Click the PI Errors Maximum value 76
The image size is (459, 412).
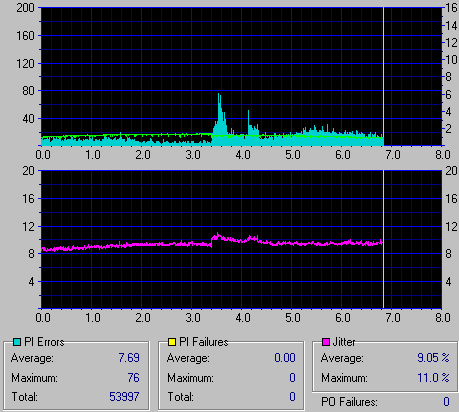pyautogui.click(x=133, y=378)
